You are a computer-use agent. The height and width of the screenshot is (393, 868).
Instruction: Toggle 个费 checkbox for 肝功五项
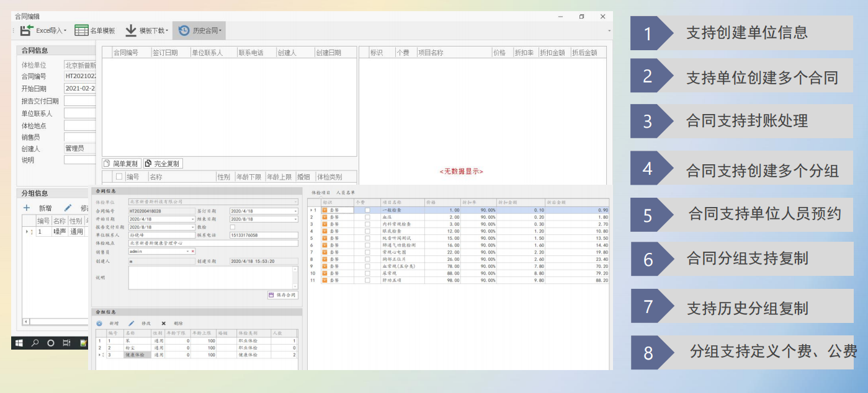pos(367,281)
